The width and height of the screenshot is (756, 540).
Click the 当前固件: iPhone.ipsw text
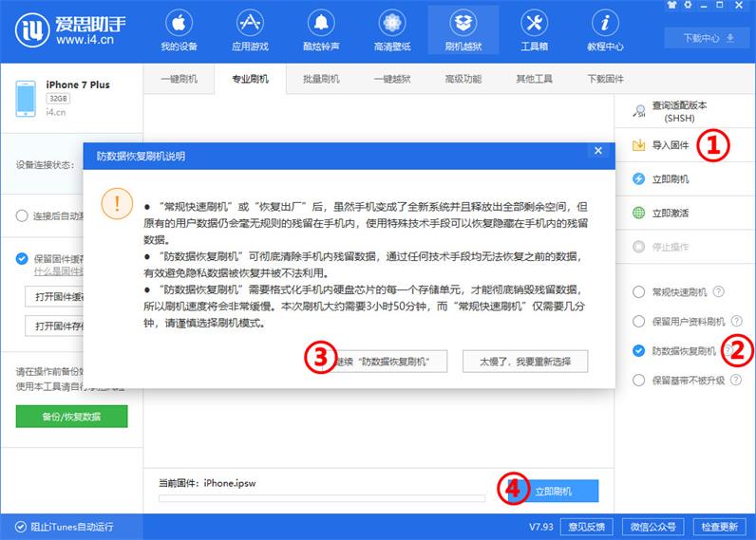click(207, 483)
